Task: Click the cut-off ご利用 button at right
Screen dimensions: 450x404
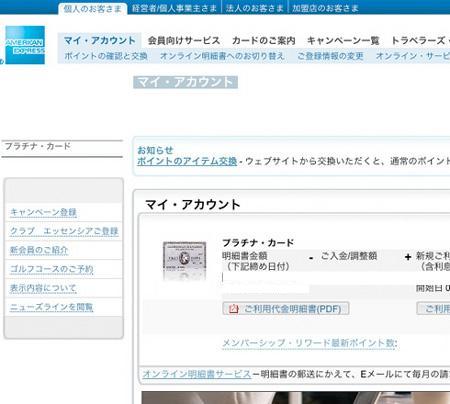Action: point(433,309)
